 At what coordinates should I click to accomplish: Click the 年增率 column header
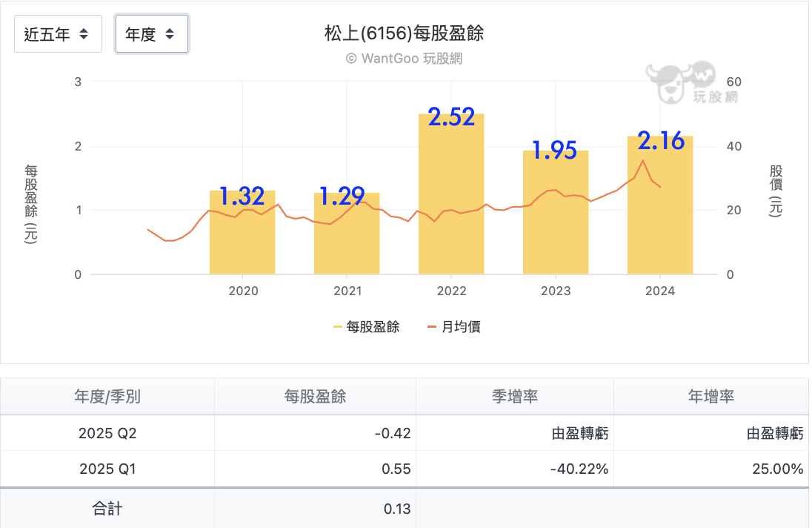(710, 397)
